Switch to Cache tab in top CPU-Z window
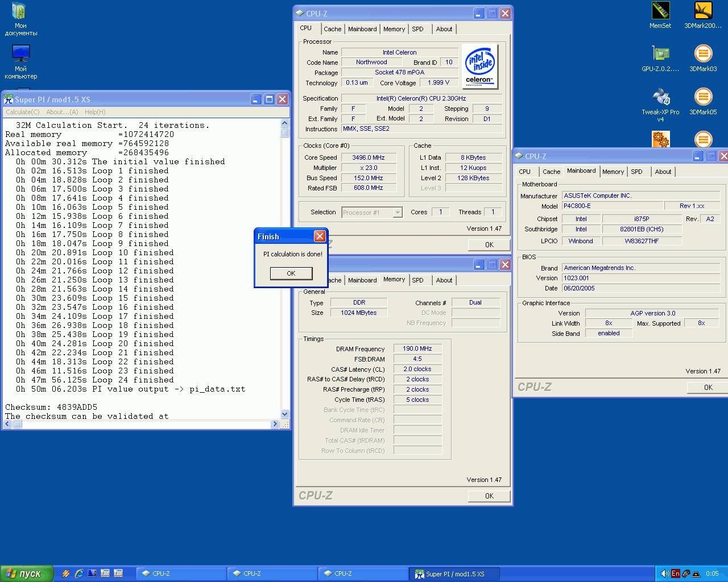The height and width of the screenshot is (582, 728). (333, 29)
